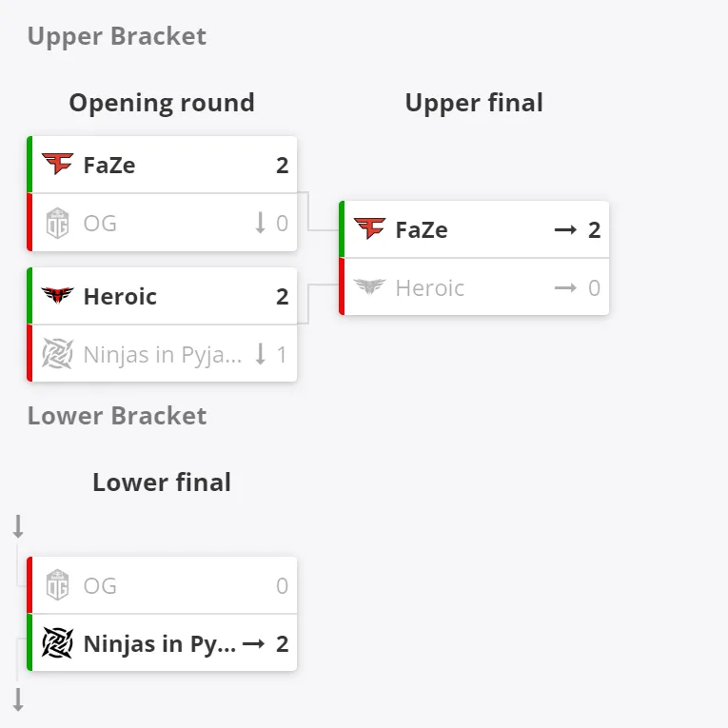The width and height of the screenshot is (728, 728).
Task: Click the down arrow beside Ninjas in Pyjamas' score
Action: click(261, 354)
